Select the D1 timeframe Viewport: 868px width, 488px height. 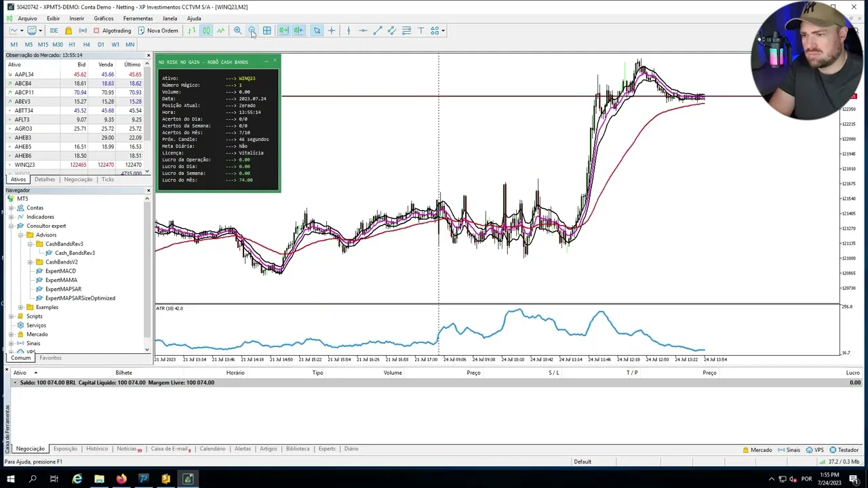pos(100,45)
